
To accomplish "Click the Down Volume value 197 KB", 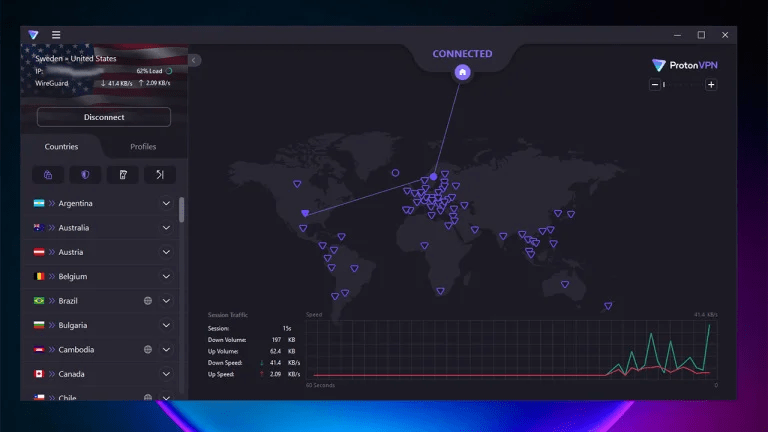I will (x=284, y=340).
